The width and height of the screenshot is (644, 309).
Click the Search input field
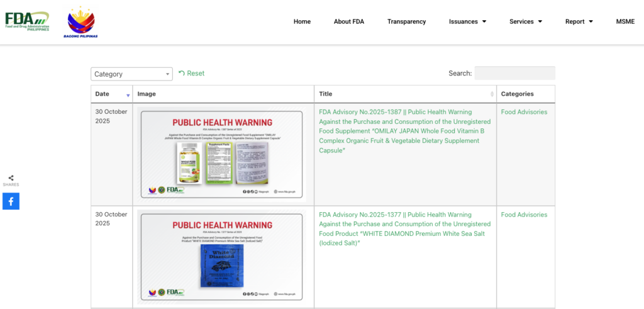514,73
